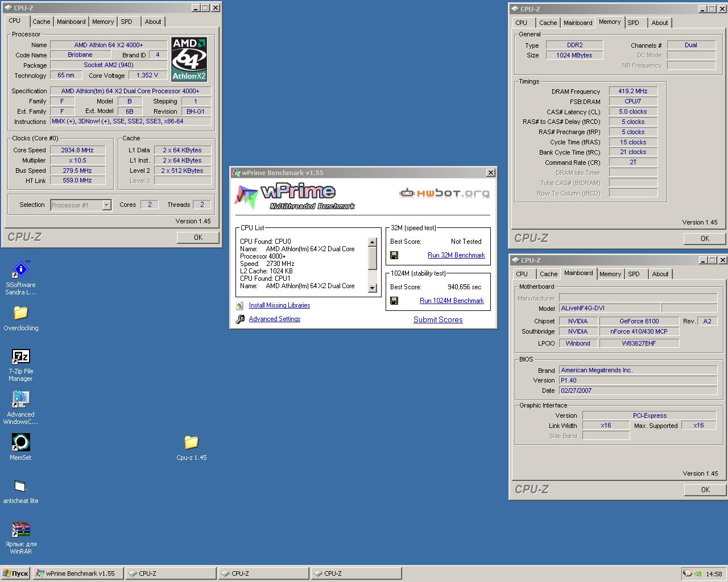Switch to Mainboard tab in CPU window

[71, 22]
